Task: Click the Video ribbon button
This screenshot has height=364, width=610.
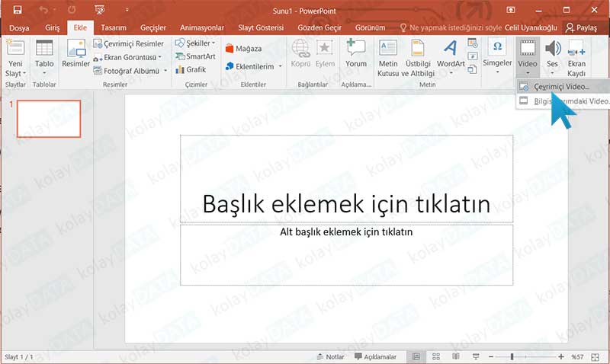Action: pyautogui.click(x=528, y=57)
